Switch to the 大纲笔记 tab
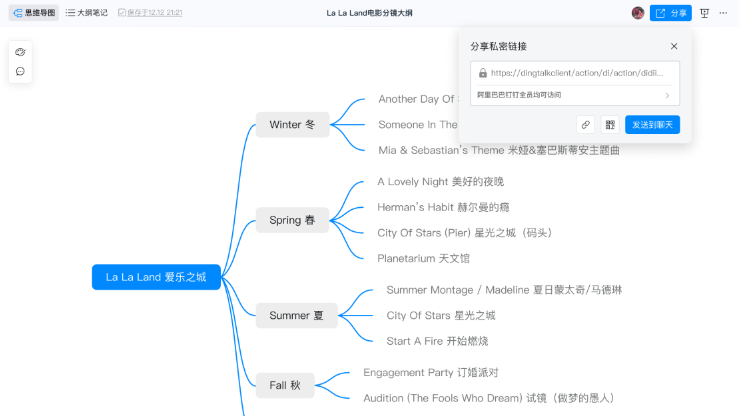The image size is (739, 416). point(87,13)
